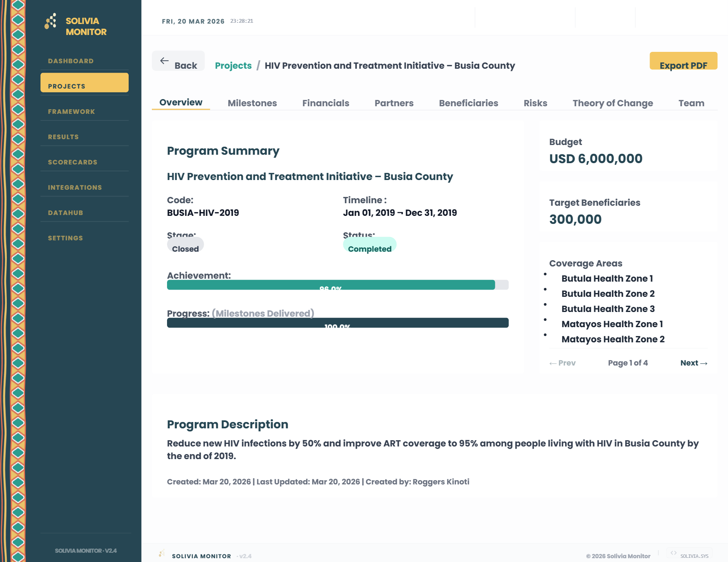Image resolution: width=728 pixels, height=562 pixels.
Task: Click the Solivia Monitor logo icon
Action: click(x=50, y=20)
